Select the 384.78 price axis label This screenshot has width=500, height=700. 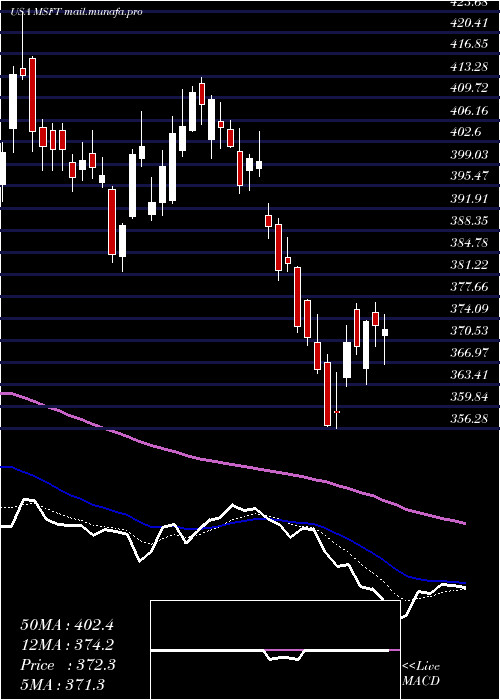point(469,243)
